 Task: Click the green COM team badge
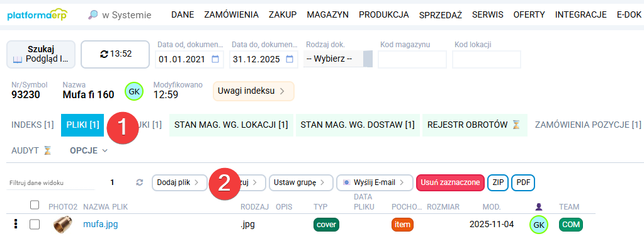click(x=571, y=225)
